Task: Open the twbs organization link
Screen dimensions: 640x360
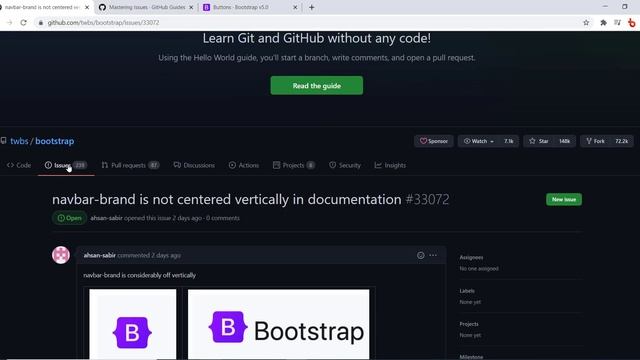Action: pos(19,141)
